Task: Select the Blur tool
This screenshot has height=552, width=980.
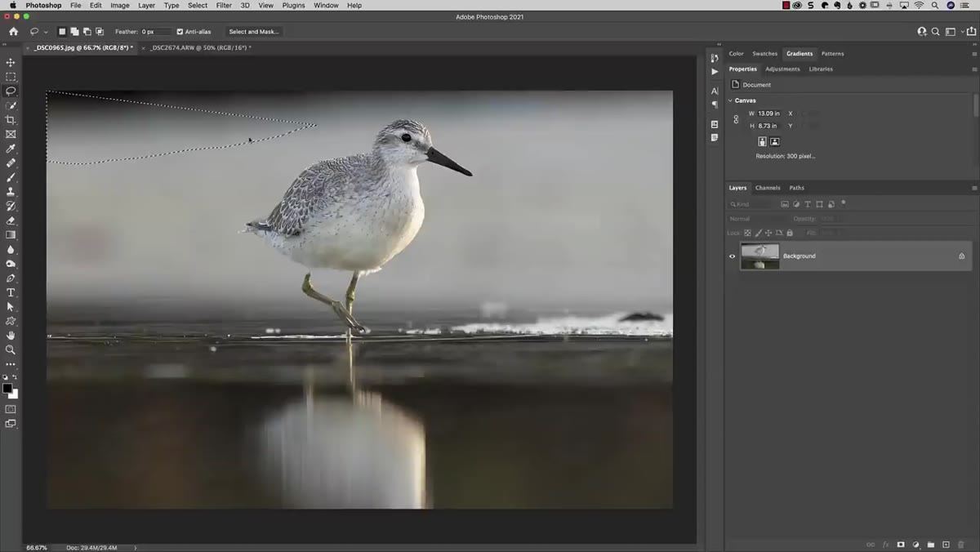Action: point(11,249)
